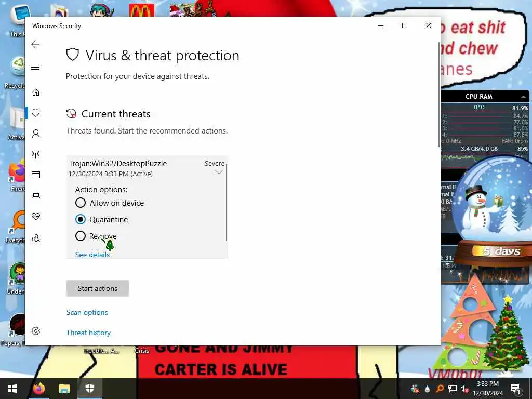Image resolution: width=532 pixels, height=399 pixels.
Task: Open Firewall & network protection icon
Action: coord(36,154)
